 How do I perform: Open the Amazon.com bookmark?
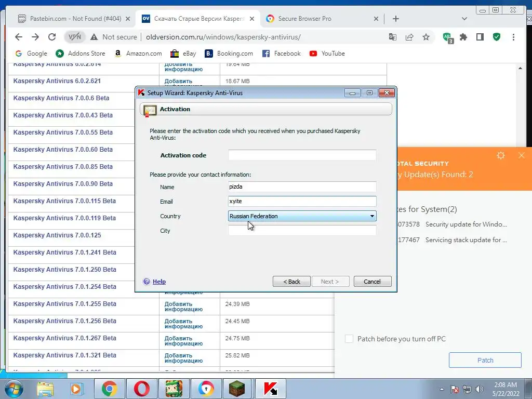[x=138, y=54]
